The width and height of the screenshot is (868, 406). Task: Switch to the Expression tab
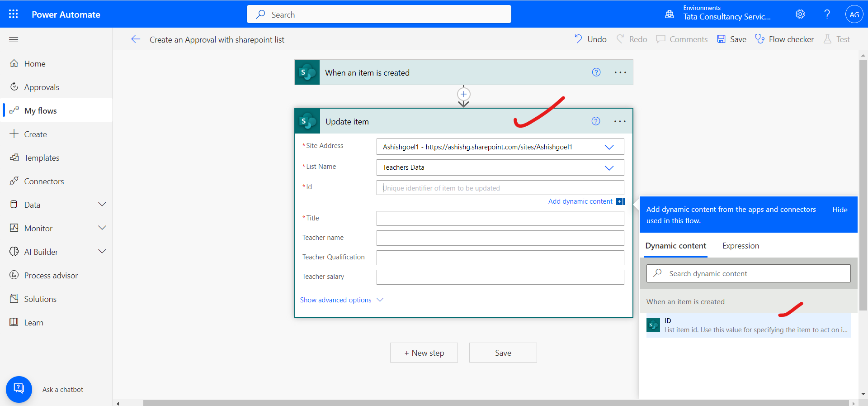point(741,246)
